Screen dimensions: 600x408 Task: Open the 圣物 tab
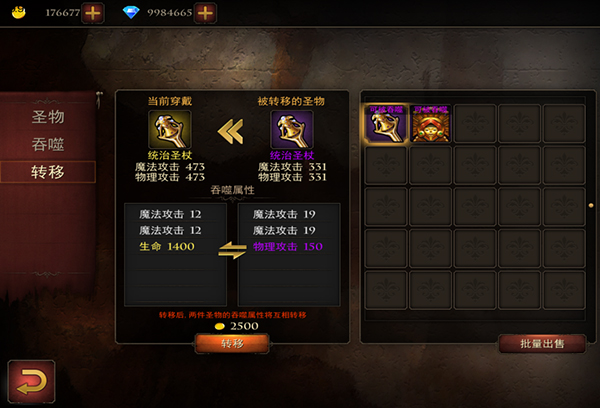click(48, 117)
